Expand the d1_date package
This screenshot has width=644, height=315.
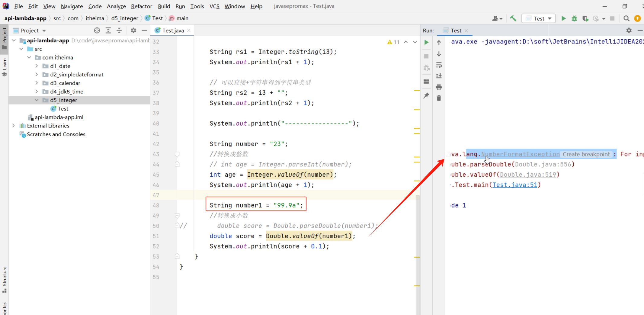point(37,66)
